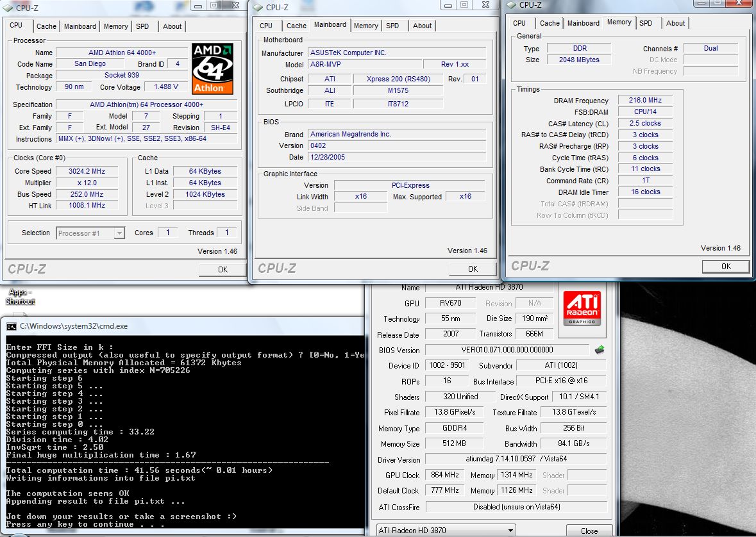
Task: Click the memory Size value 2048 MBytes
Action: click(579, 60)
